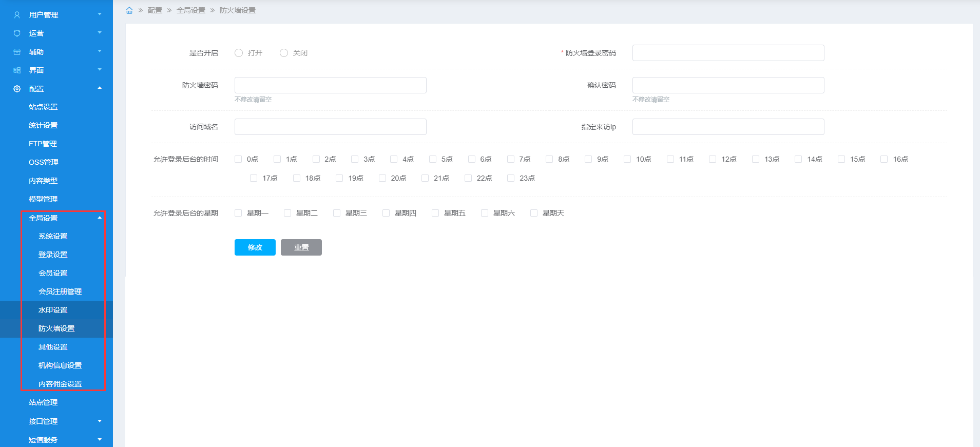Expand the 短信服务 dropdown arrow
This screenshot has height=447, width=980.
point(100,440)
